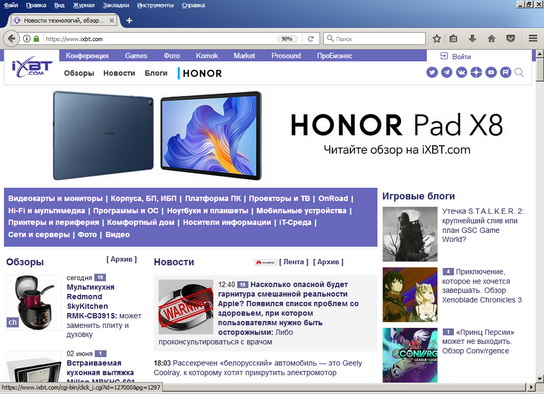The image size is (544, 394).
Task: Open iXBT Telegram social icon
Action: click(447, 72)
